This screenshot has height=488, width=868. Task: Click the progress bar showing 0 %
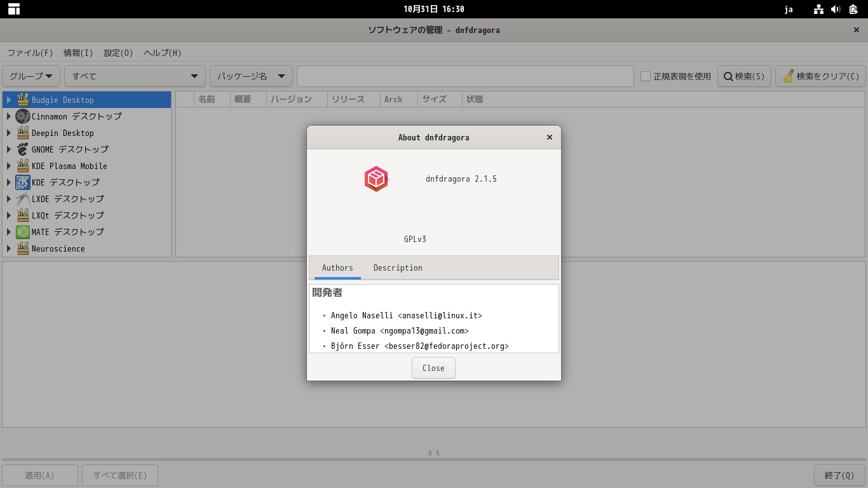point(434,459)
